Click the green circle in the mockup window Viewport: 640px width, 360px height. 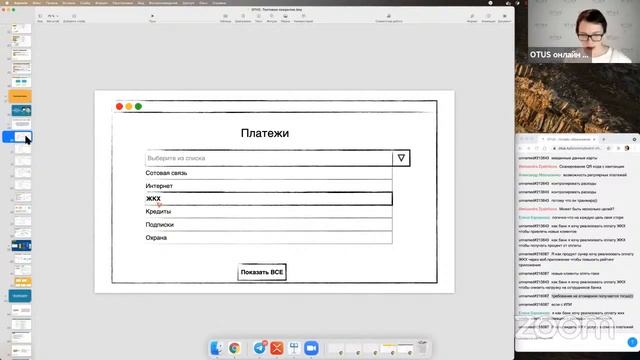coord(138,107)
